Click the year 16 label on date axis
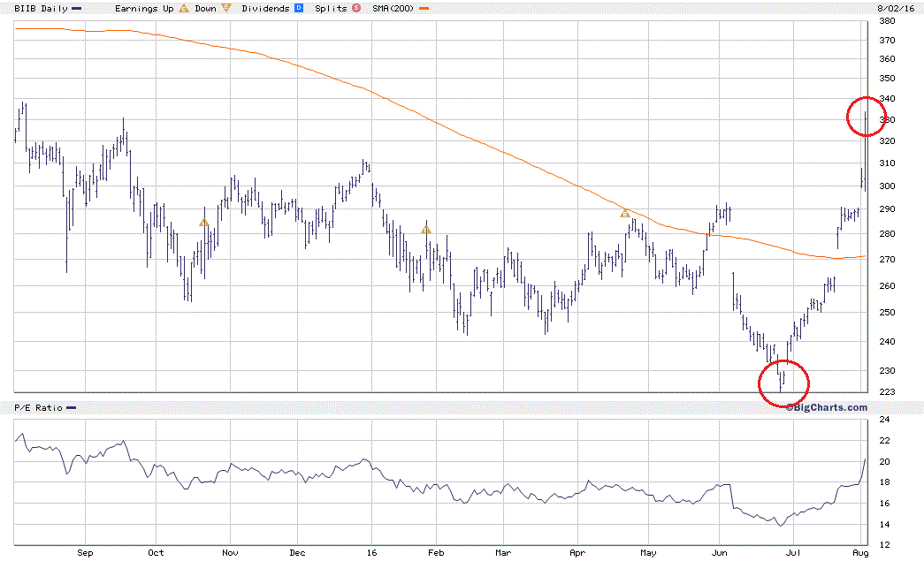Image resolution: width=924 pixels, height=561 pixels. click(x=372, y=553)
